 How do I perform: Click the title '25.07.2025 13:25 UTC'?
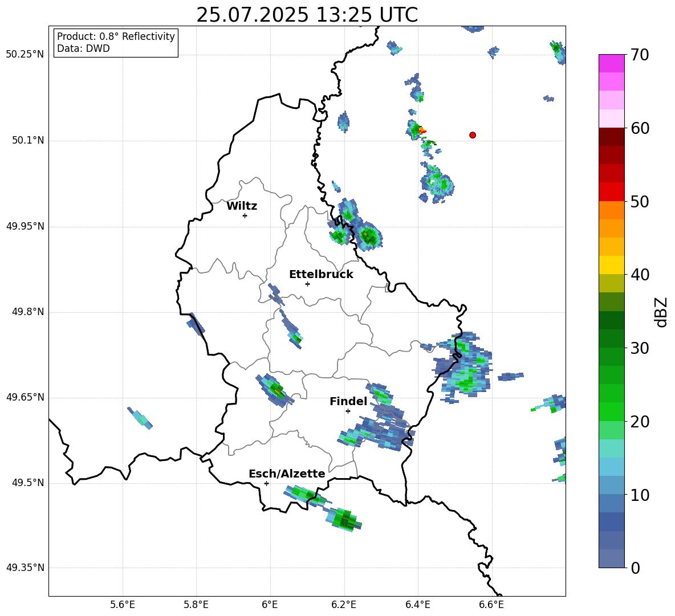click(x=307, y=15)
